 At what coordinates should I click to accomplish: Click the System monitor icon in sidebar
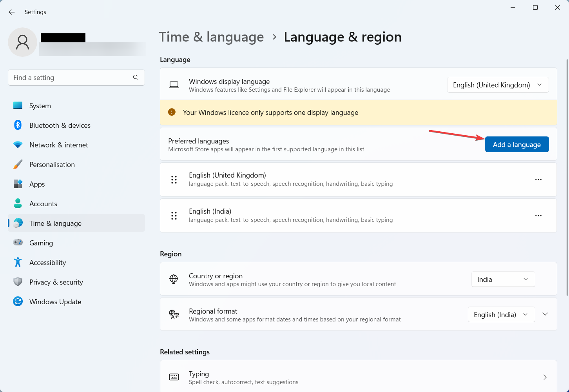point(18,105)
